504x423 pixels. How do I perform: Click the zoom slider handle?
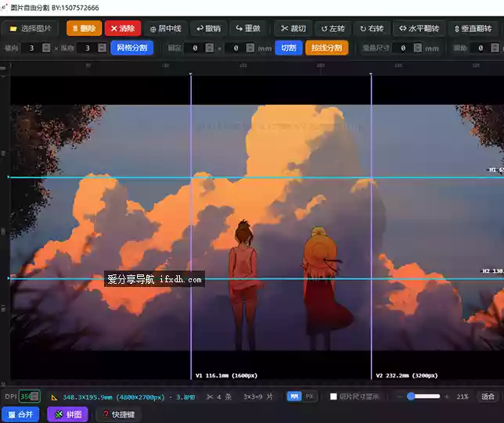coord(411,396)
